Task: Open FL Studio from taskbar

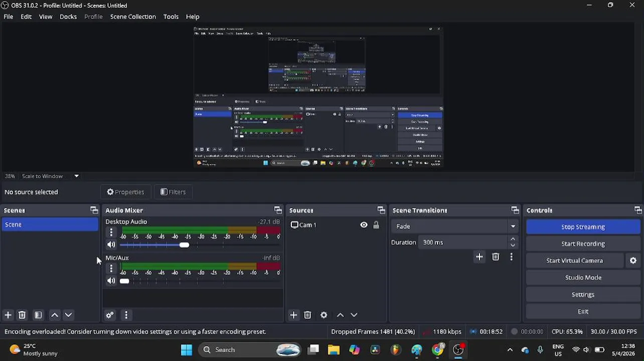Action: (396, 349)
